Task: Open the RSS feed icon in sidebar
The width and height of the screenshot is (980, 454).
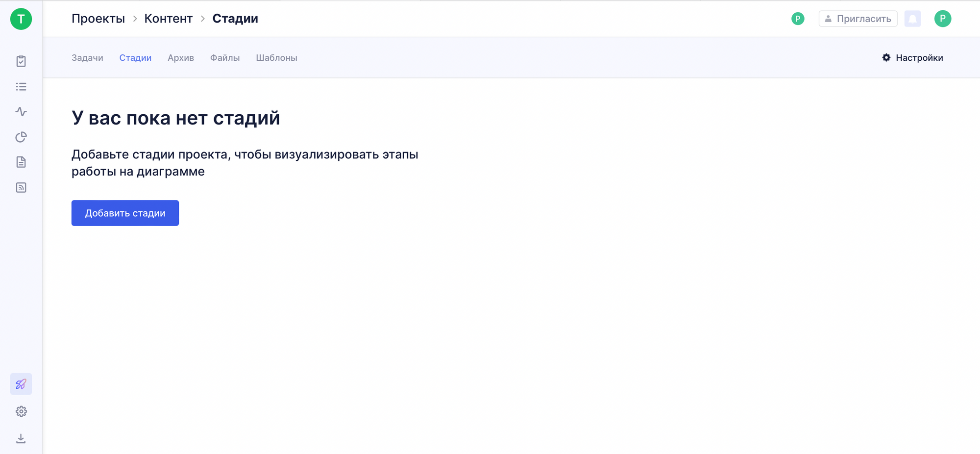Action: pyautogui.click(x=21, y=188)
